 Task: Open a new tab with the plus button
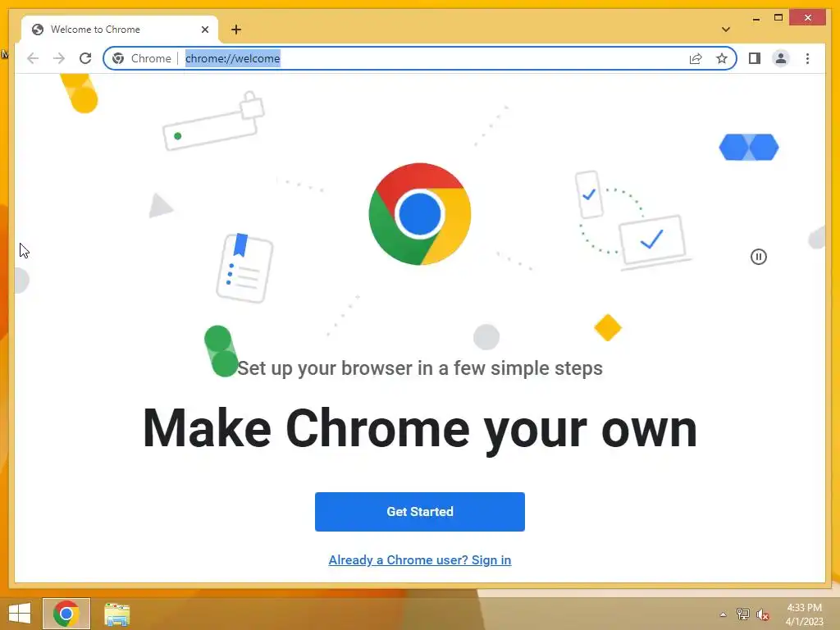236,30
